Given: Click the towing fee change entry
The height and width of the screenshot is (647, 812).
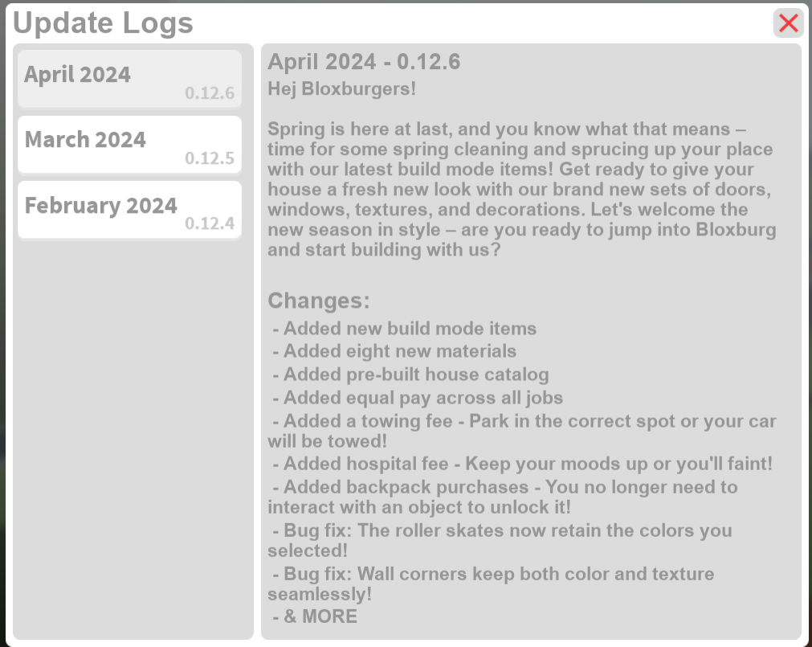Looking at the screenshot, I should click(x=522, y=422).
